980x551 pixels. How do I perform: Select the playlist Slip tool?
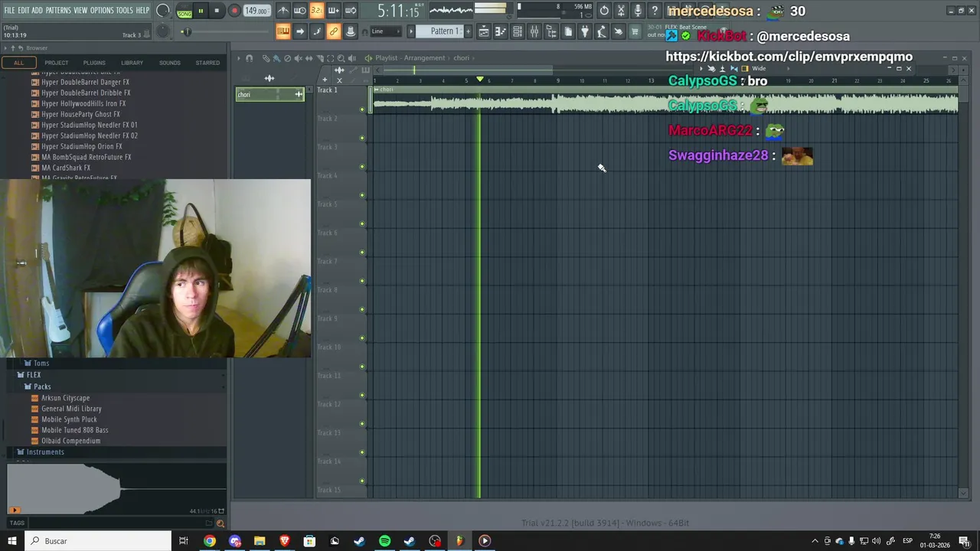(309, 58)
